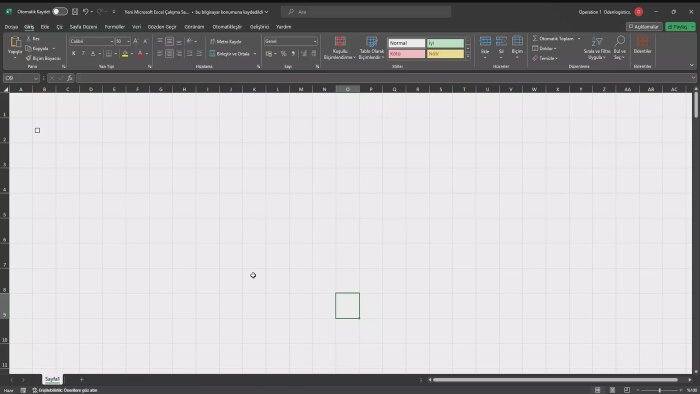Viewport: 700px width, 394px height.
Task: Open Koşullu Biçimlendirme conditional formatting
Action: coord(340,48)
